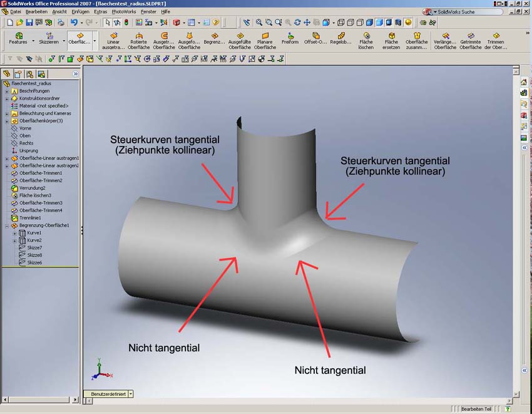
Task: Create a new document with the New icon
Action: (10, 23)
